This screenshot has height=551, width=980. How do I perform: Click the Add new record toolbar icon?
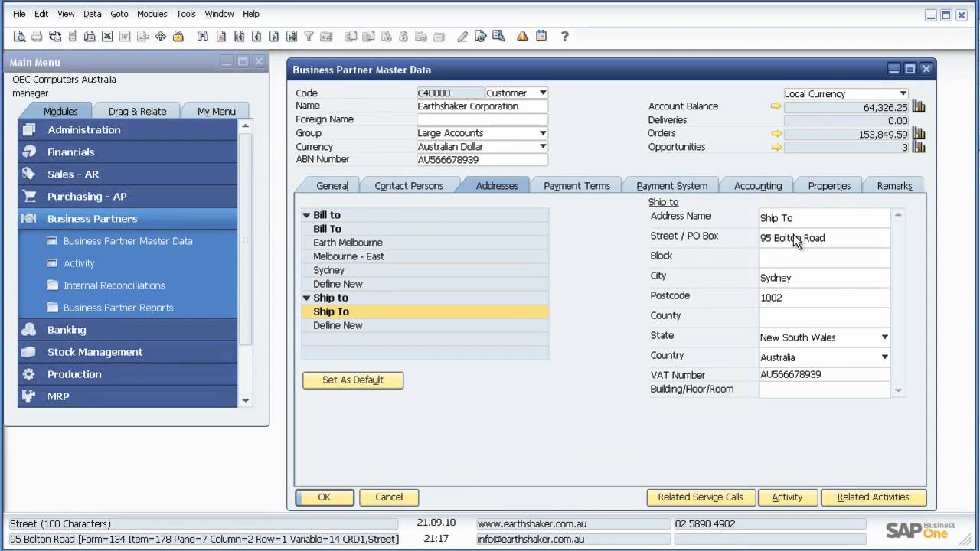point(221,36)
